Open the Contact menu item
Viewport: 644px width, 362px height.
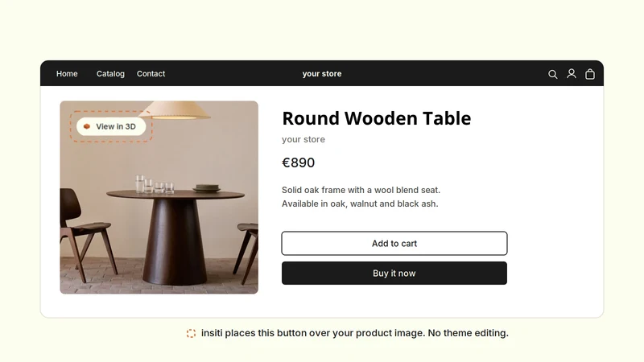tap(151, 74)
